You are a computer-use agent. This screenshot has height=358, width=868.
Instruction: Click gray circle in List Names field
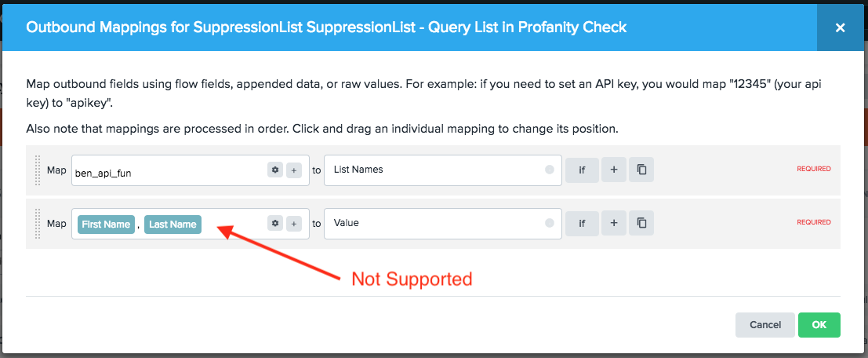coord(549,170)
